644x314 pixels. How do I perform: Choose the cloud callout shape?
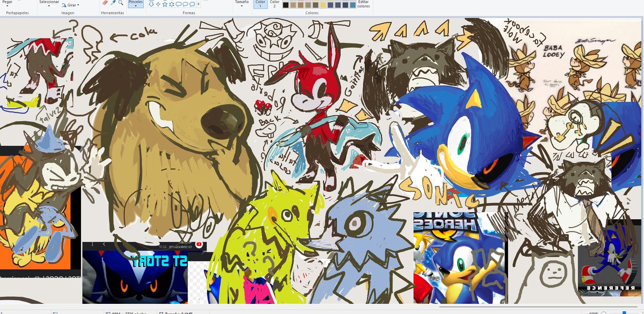(x=192, y=4)
